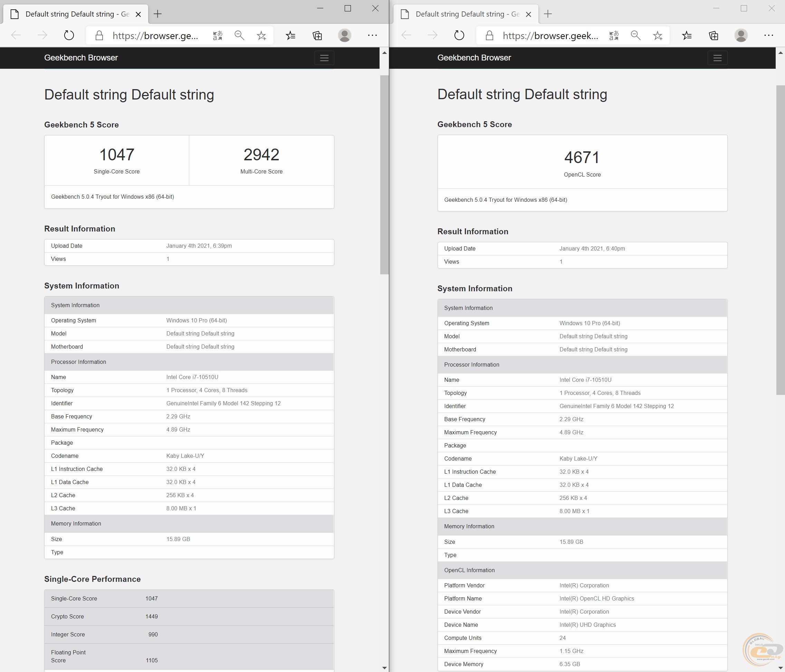Click translate icon in left browser address bar
This screenshot has height=672, width=785.
(218, 36)
